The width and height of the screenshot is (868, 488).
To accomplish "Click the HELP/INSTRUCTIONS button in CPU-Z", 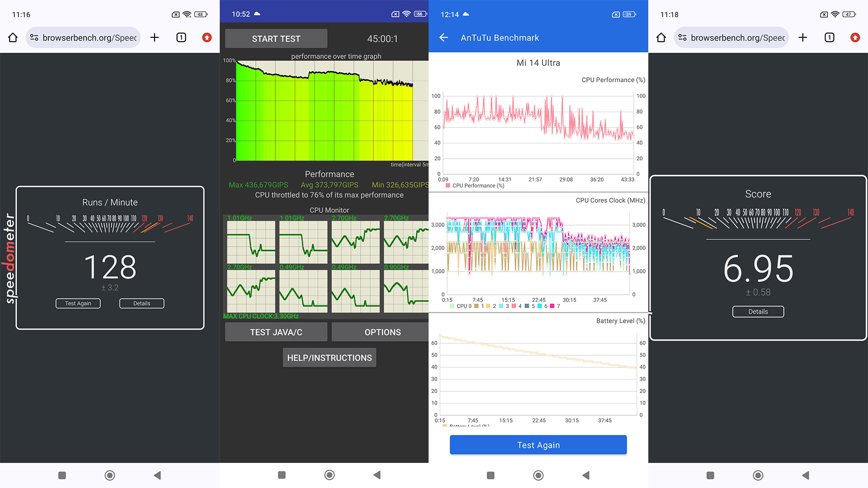I will pos(329,357).
